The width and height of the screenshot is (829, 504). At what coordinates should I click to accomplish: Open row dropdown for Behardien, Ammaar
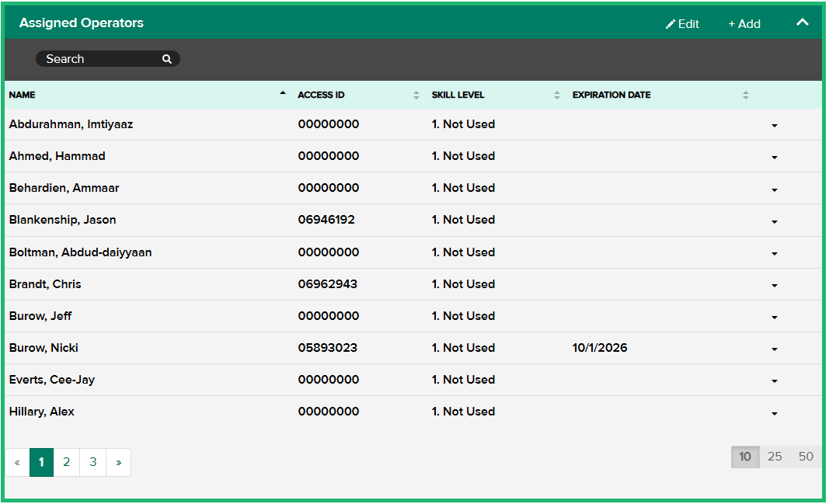pyautogui.click(x=774, y=189)
